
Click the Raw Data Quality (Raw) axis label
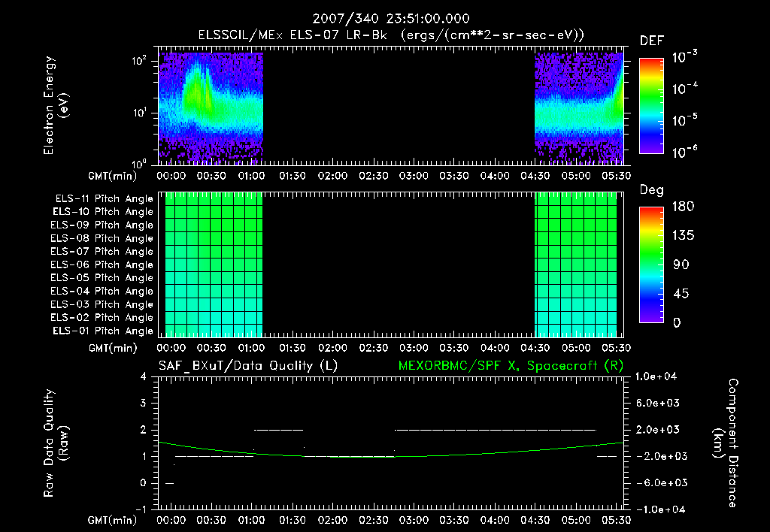coord(56,443)
